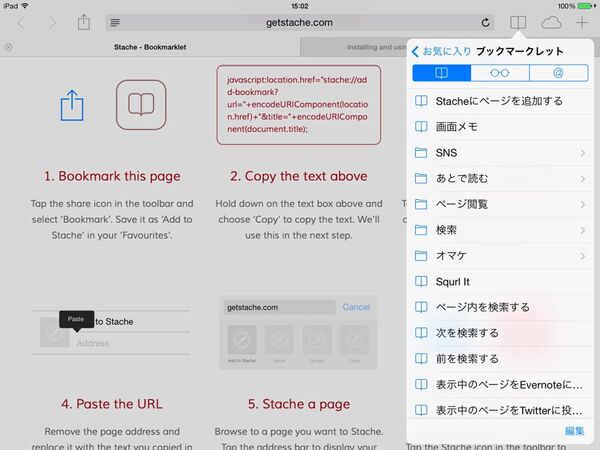
Task: Toggle the bookmarks book icon in toolbar
Action: tap(518, 23)
